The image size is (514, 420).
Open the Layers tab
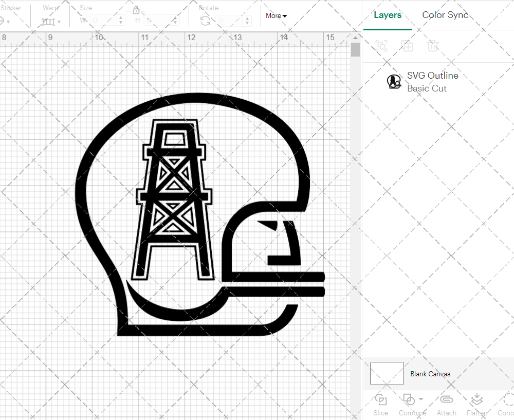click(x=388, y=15)
